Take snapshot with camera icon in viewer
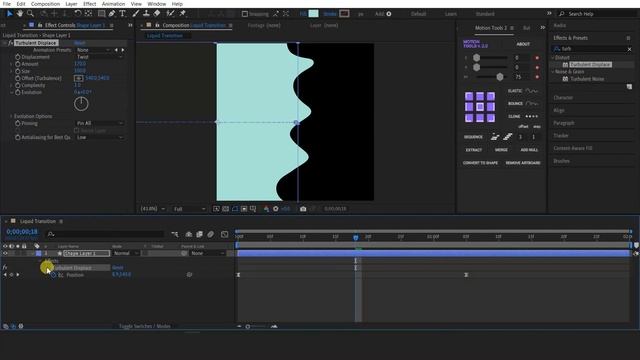The width and height of the screenshot is (640, 360). (303, 209)
